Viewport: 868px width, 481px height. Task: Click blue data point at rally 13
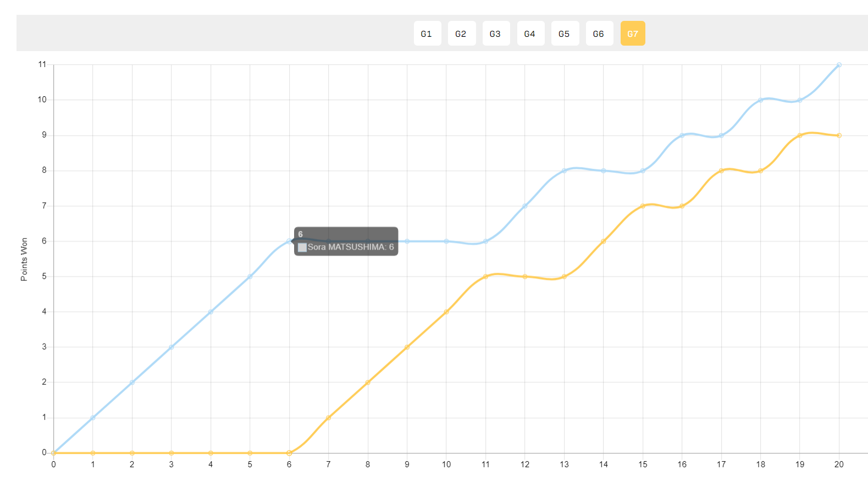pos(564,170)
